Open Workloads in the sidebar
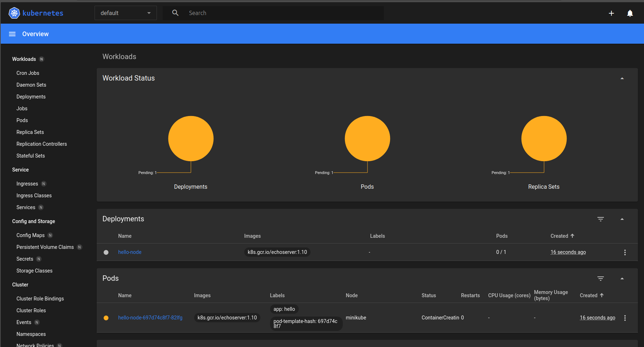644x347 pixels. [24, 59]
